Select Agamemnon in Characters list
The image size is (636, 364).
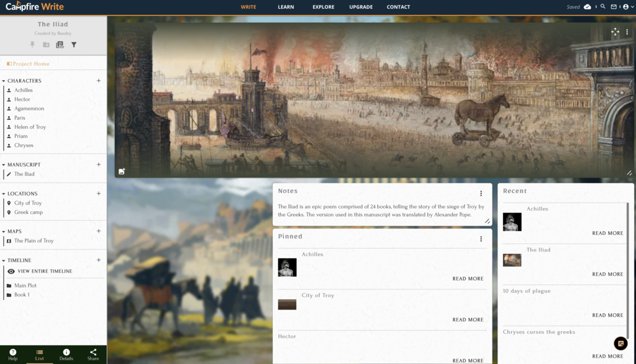[29, 109]
